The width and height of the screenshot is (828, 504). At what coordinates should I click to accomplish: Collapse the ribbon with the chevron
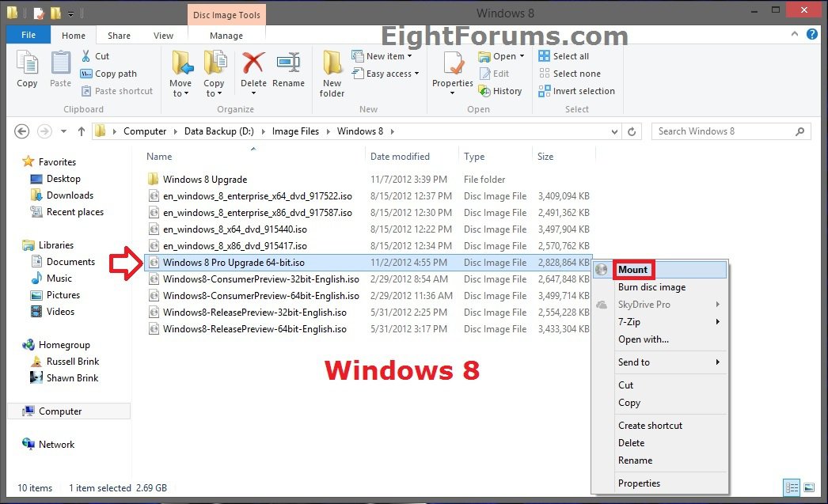(x=795, y=34)
